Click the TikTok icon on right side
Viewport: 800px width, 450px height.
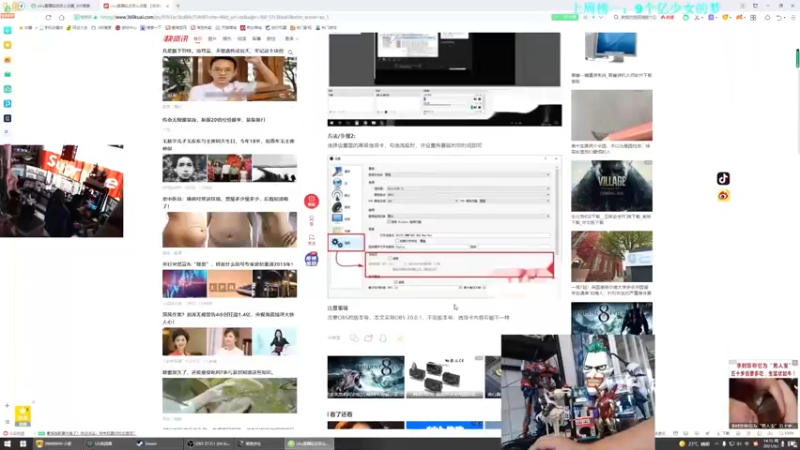click(x=723, y=179)
